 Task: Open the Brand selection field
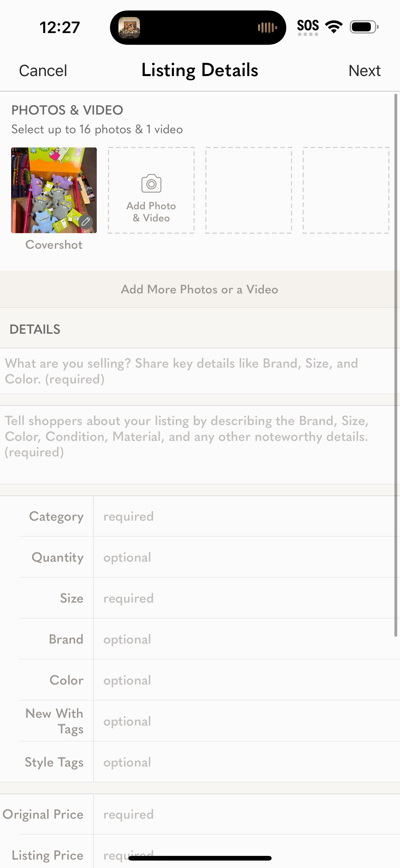(x=246, y=639)
